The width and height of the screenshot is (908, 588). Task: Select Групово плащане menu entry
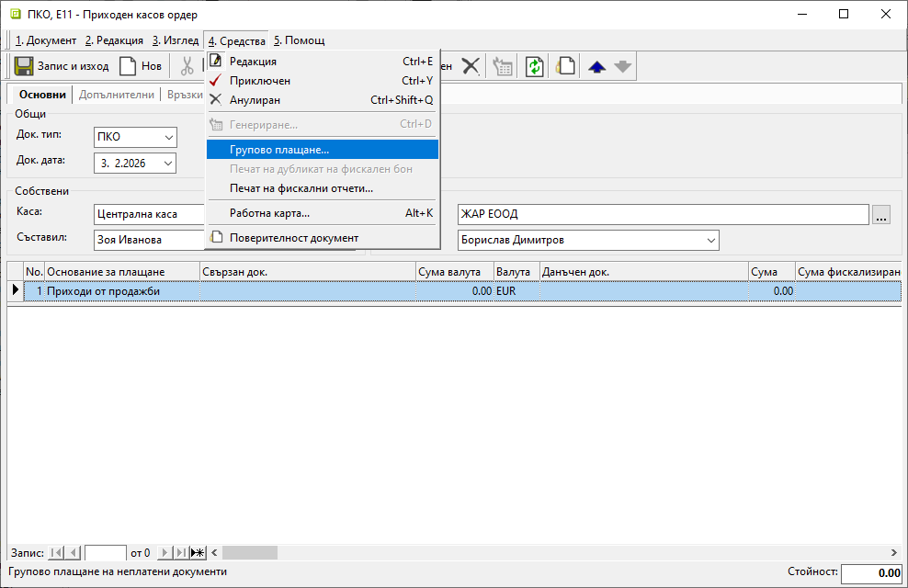click(279, 149)
